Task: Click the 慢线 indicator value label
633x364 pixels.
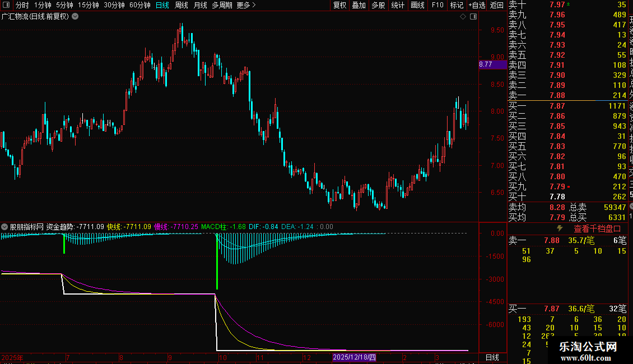Action: click(176, 227)
